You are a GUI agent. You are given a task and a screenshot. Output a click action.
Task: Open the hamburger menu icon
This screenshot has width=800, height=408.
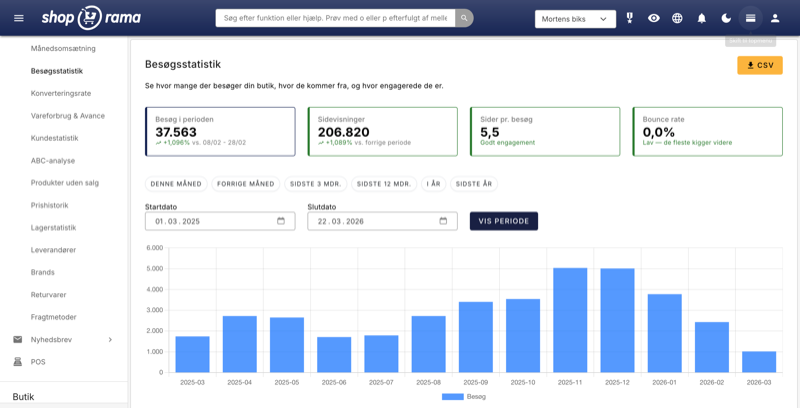(x=18, y=18)
